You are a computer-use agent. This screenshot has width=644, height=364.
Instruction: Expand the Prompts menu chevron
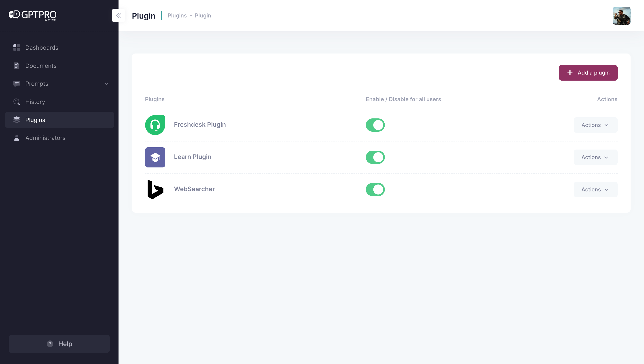pos(106,84)
